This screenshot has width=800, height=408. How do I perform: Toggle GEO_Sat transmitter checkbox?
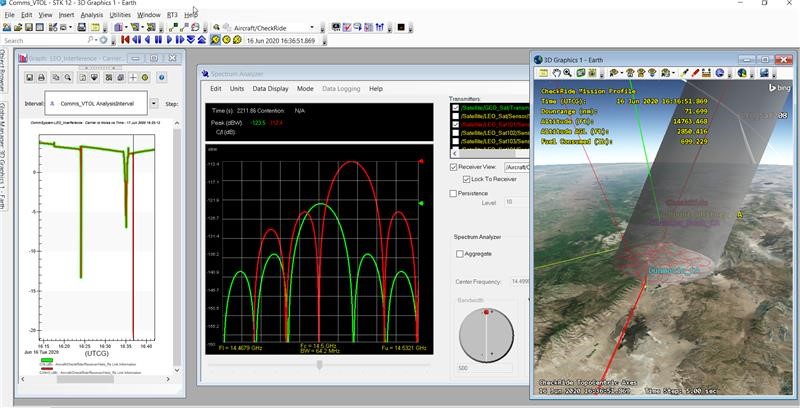pos(456,108)
